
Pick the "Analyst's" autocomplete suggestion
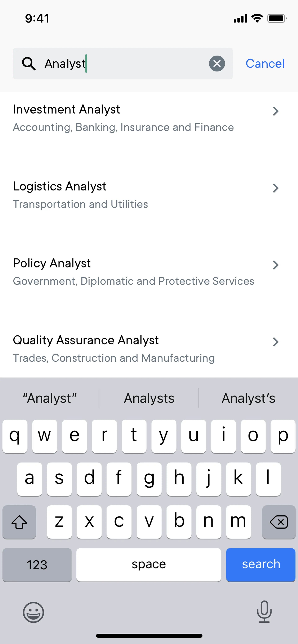tap(248, 398)
